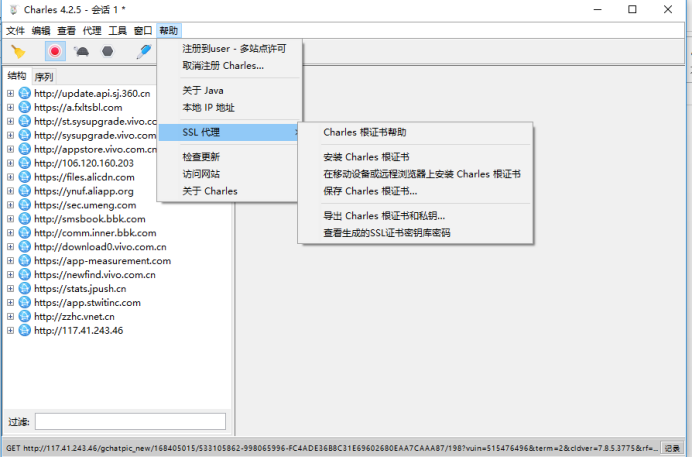Expand the 117.41.243.46 tree node
Viewport: 693px width, 457px height.
[11, 331]
